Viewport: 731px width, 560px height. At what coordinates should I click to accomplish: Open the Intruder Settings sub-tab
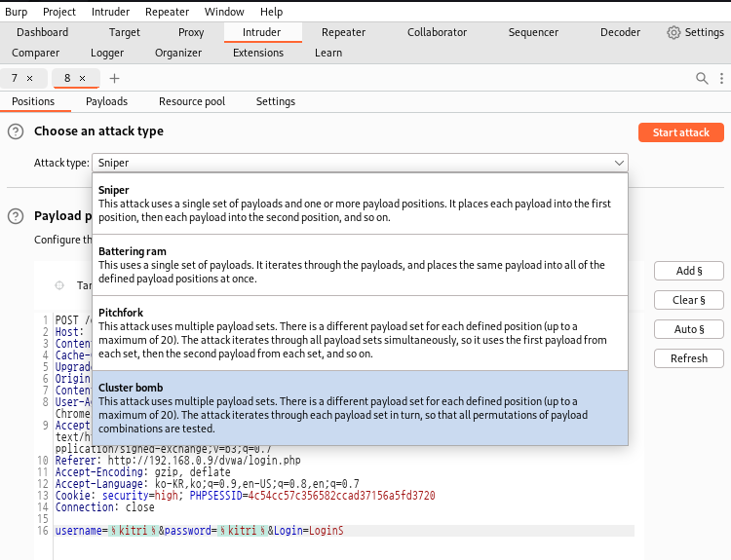[276, 101]
